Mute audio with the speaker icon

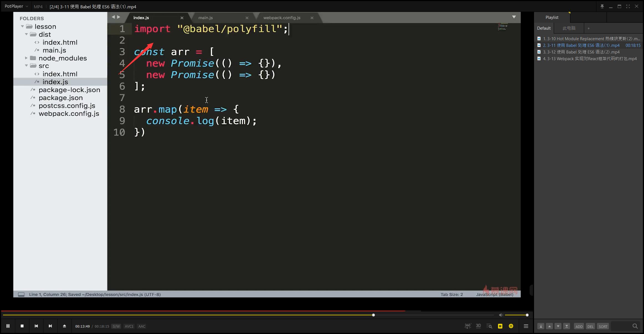coord(501,315)
